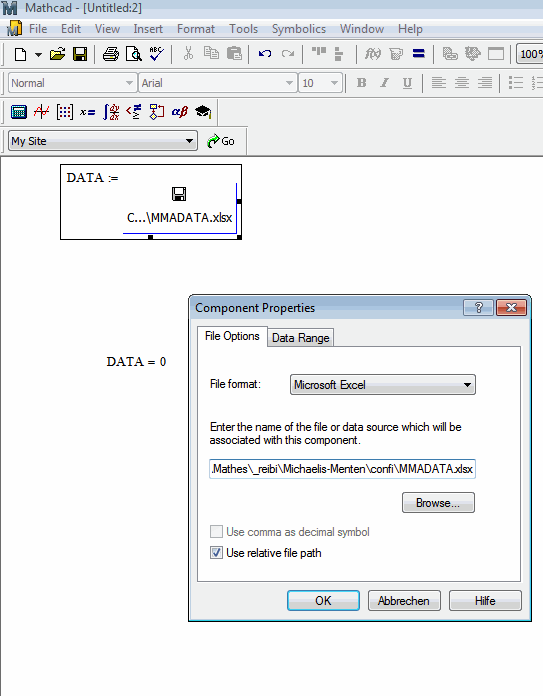Open the Tools menu
The image size is (543, 696).
click(243, 29)
